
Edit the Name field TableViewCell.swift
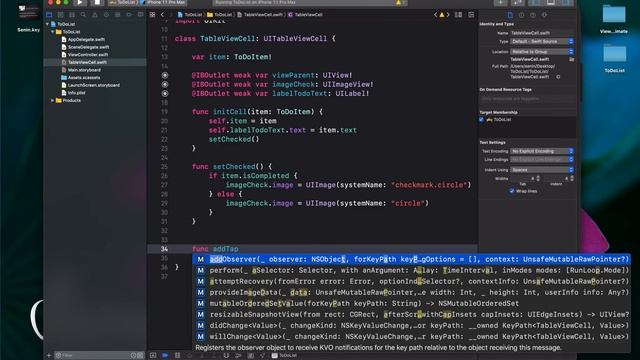tap(542, 33)
